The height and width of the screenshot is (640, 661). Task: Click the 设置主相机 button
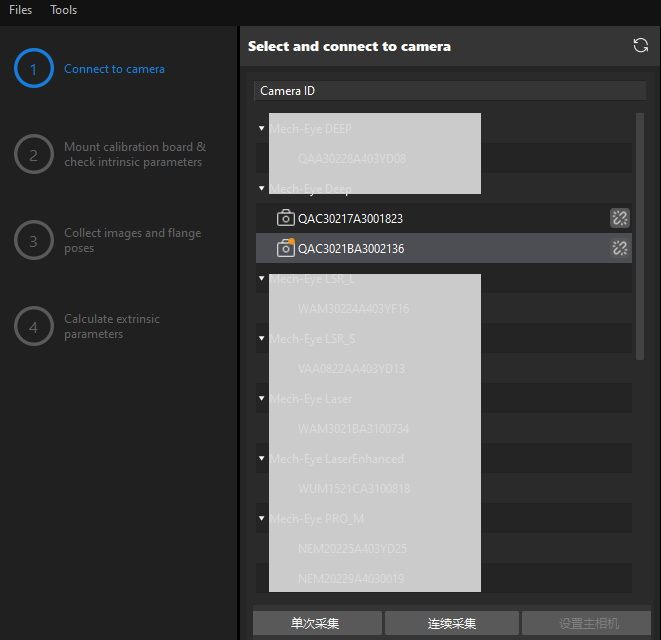pos(586,623)
